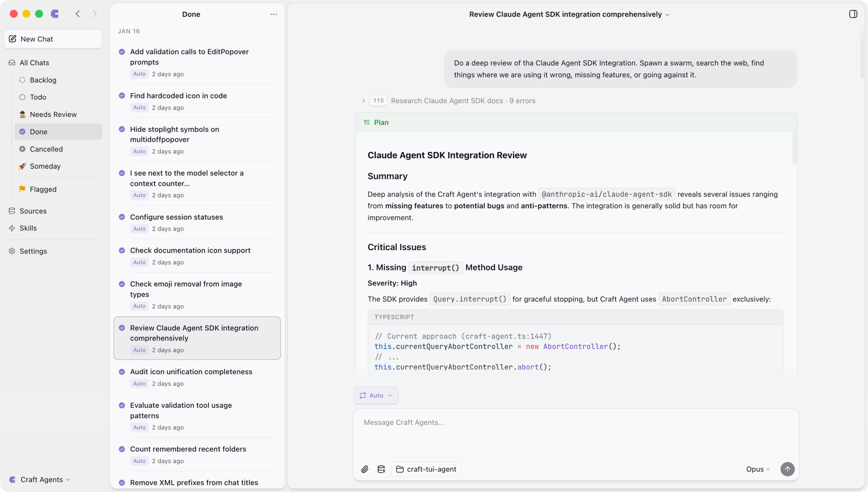
Task: Navigate back using the arrow icon
Action: (78, 14)
